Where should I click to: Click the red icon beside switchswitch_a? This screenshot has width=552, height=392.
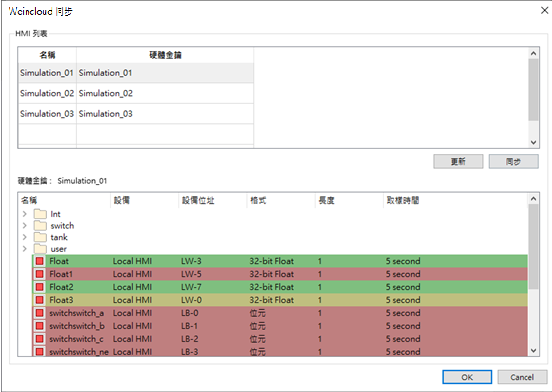[39, 313]
